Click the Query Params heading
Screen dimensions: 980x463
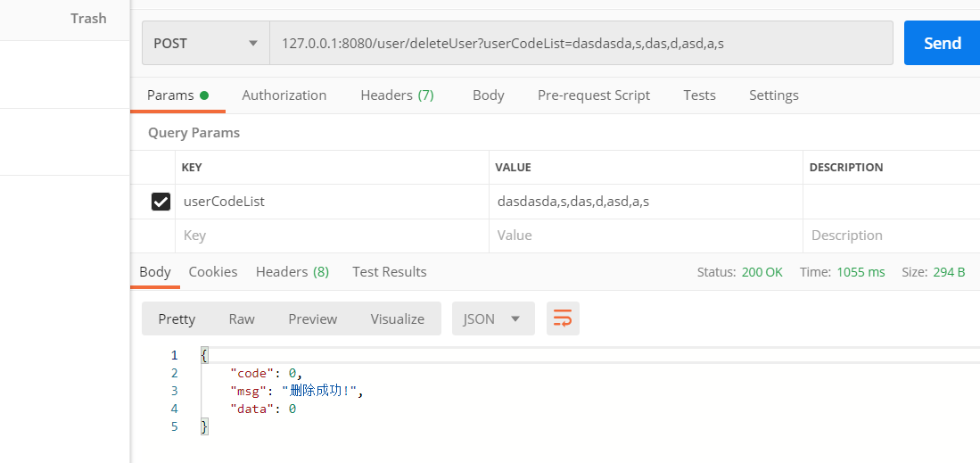tap(194, 133)
